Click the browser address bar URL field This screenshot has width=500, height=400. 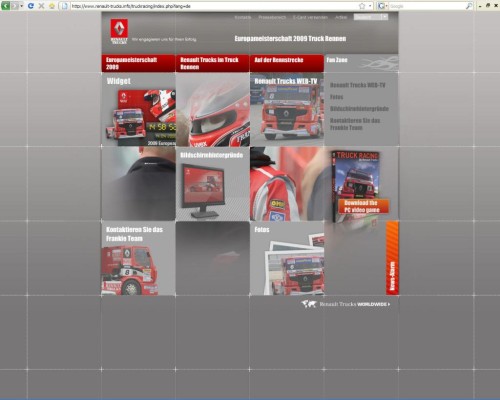[213, 6]
